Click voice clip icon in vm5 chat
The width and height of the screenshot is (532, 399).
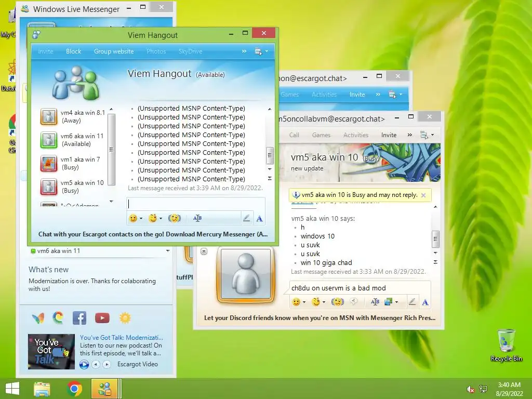(353, 302)
